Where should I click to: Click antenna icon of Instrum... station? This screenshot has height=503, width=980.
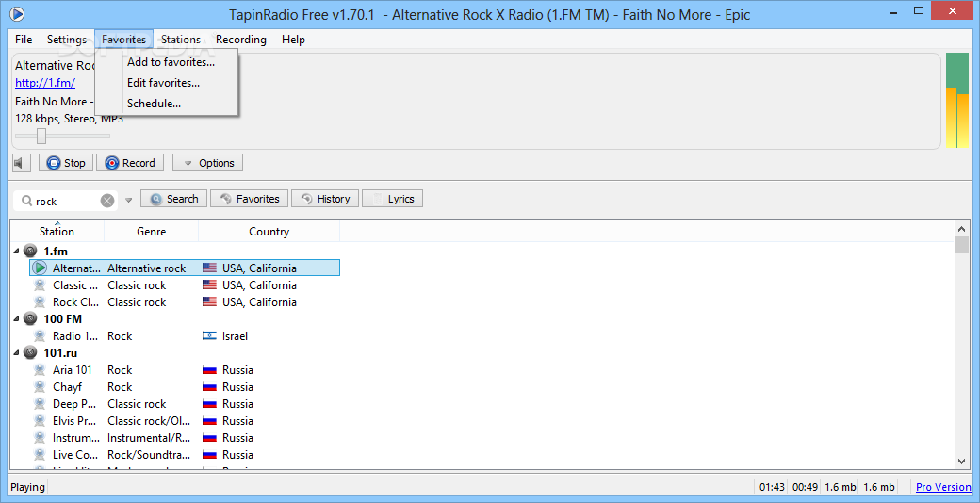40,437
